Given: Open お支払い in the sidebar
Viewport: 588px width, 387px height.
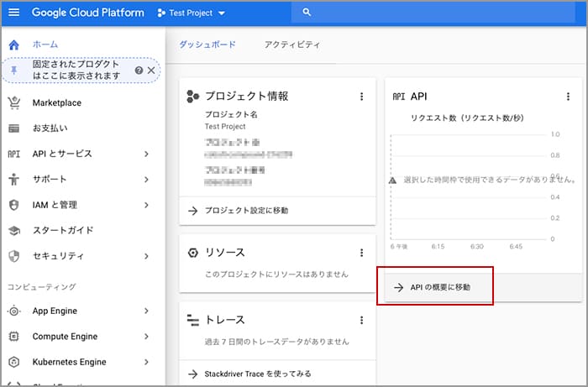Looking at the screenshot, I should tap(50, 128).
